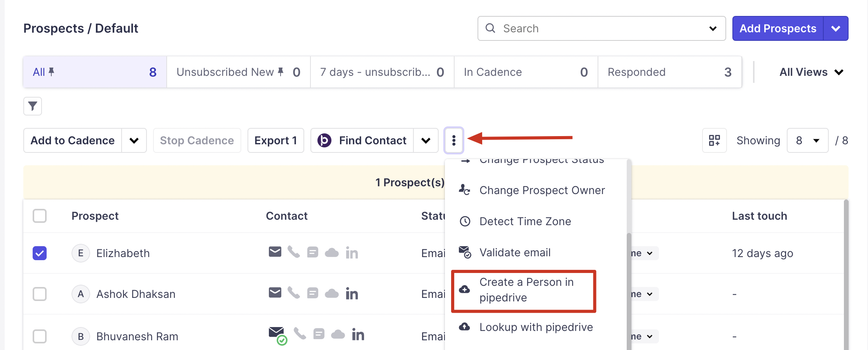Screen dimensions: 868x350
Task: Click Elizhabeth's cloud CRM icon
Action: point(331,253)
